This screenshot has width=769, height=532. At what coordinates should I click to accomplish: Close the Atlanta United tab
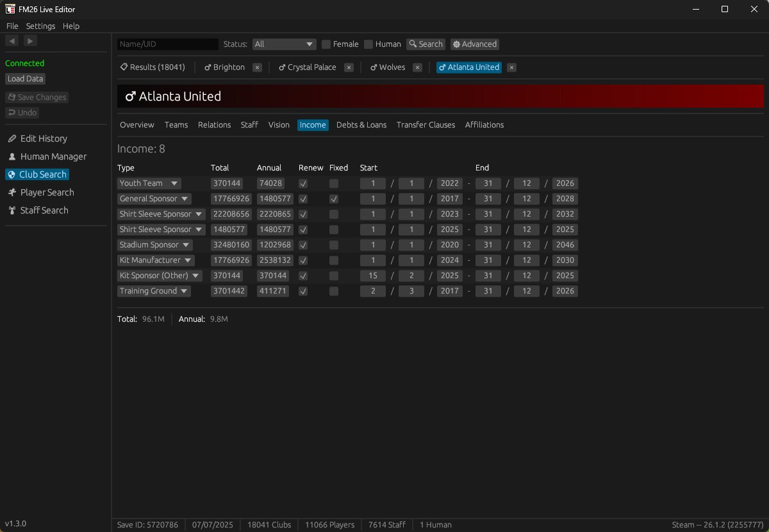pos(511,67)
